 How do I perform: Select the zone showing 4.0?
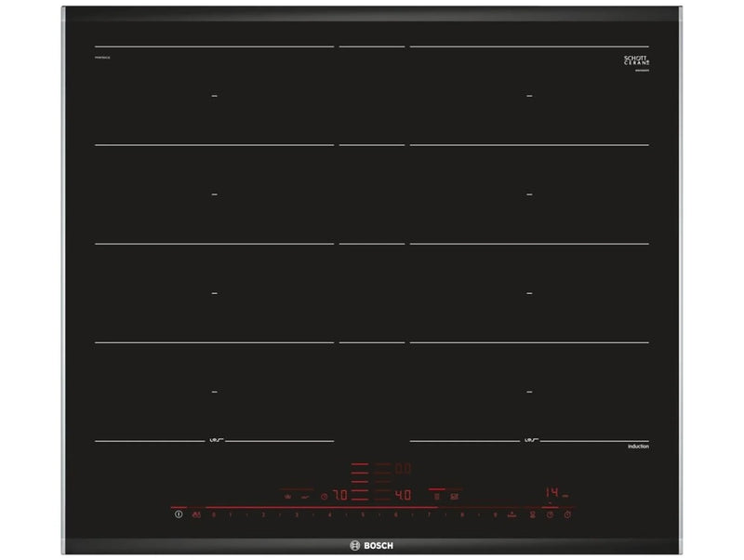point(403,496)
